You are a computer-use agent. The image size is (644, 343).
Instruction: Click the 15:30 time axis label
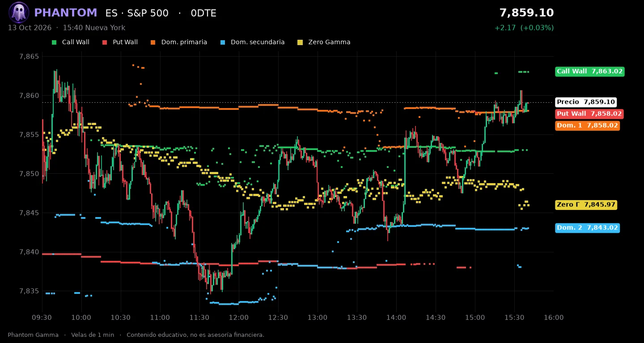pos(514,318)
